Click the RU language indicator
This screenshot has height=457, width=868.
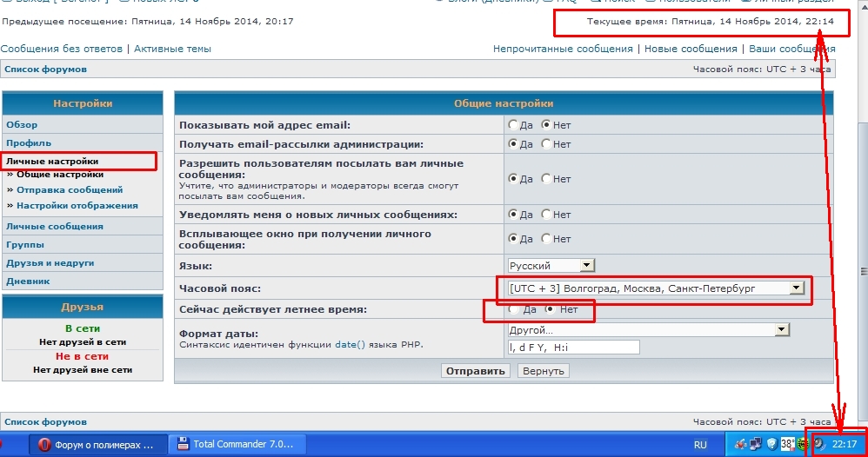click(700, 444)
